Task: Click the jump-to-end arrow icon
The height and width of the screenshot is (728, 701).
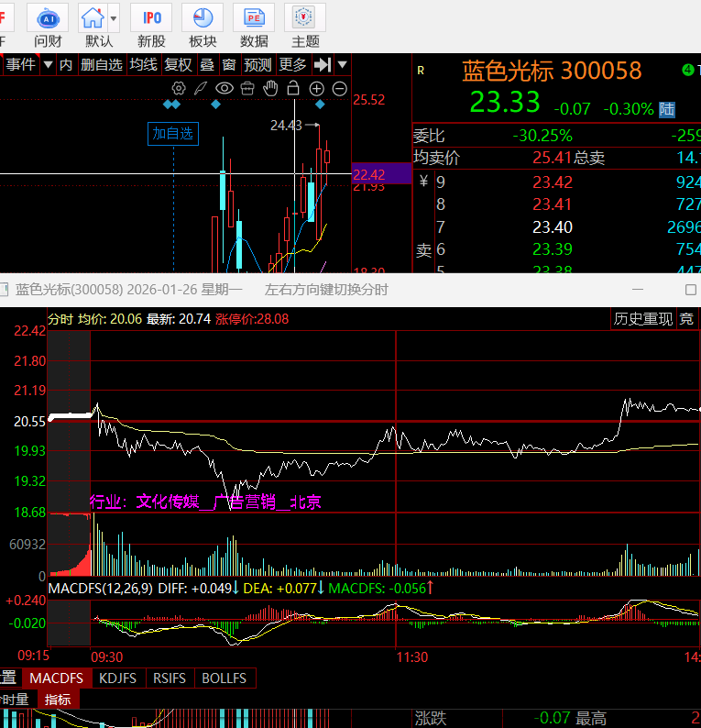Action: click(x=323, y=64)
